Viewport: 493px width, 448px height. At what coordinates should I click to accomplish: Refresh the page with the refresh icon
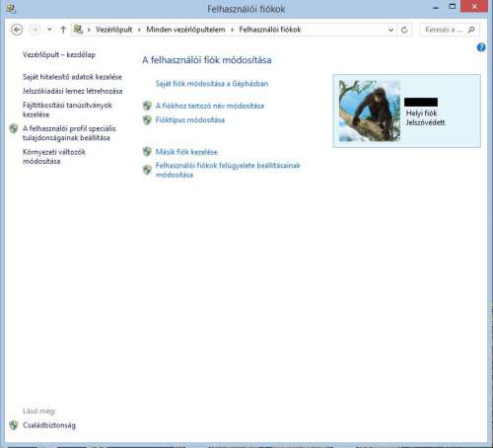click(x=404, y=30)
